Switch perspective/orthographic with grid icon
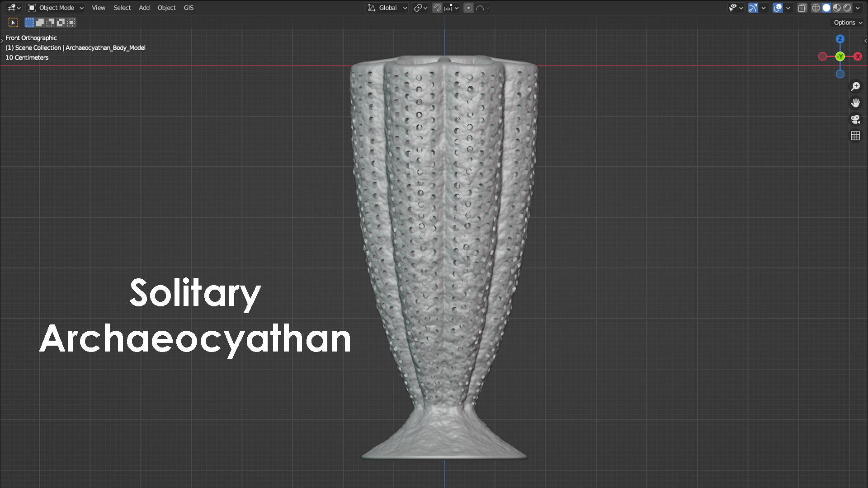Viewport: 868px width, 488px height. click(855, 136)
